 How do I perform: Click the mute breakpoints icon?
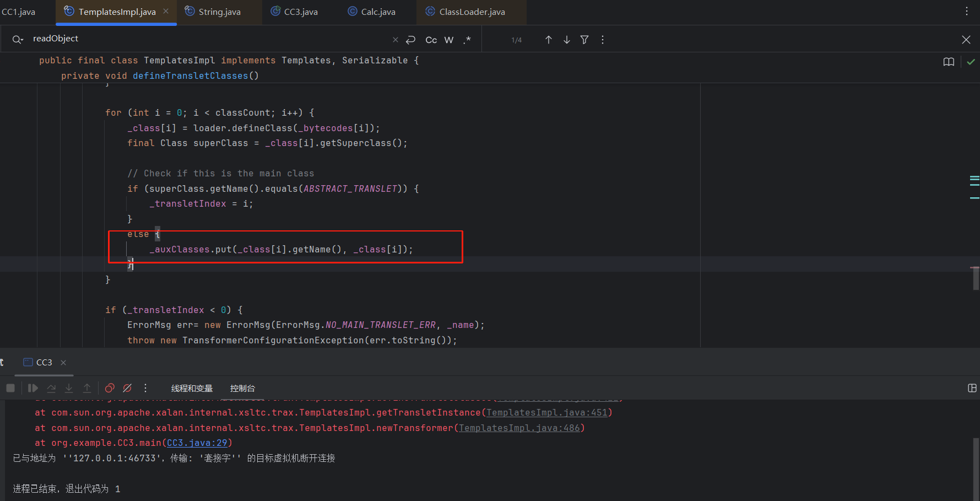pyautogui.click(x=127, y=388)
